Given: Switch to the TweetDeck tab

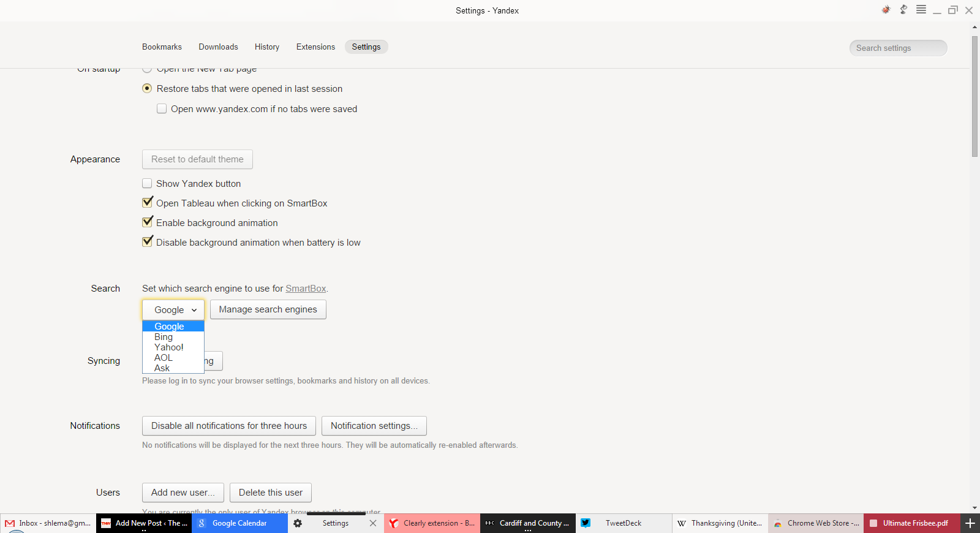Looking at the screenshot, I should (624, 523).
